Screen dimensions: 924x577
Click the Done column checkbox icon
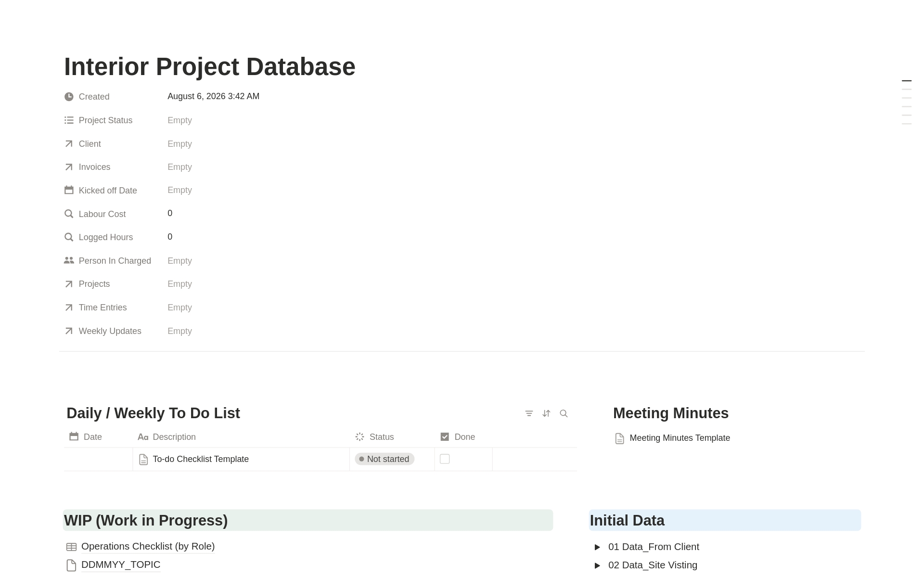(x=445, y=437)
